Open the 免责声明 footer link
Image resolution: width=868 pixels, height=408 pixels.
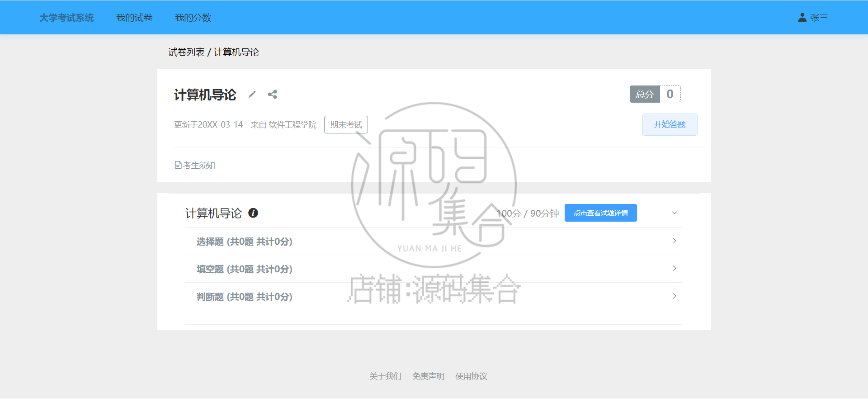click(428, 376)
